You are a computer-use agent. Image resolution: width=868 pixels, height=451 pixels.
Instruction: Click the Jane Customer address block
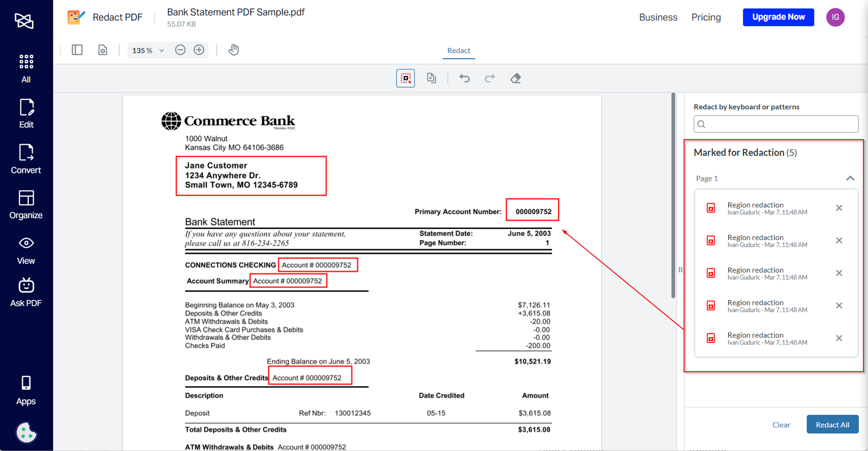pyautogui.click(x=251, y=176)
